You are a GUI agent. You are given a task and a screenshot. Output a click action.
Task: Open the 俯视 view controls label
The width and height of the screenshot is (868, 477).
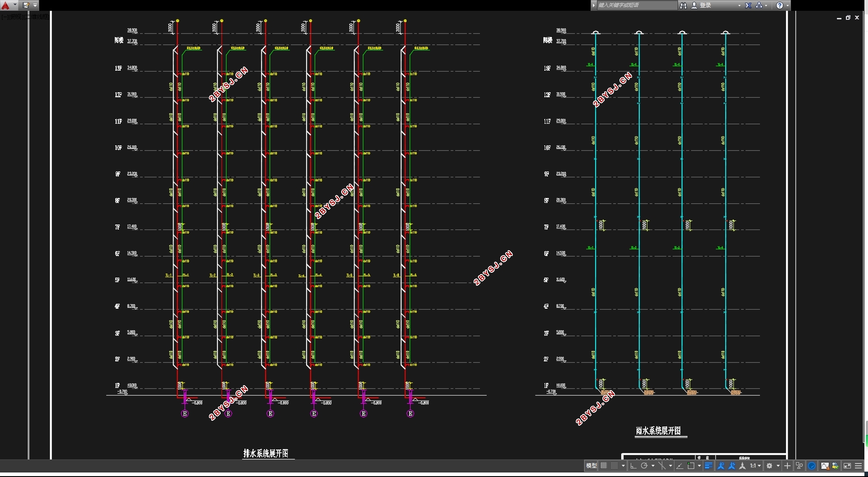pos(16,17)
